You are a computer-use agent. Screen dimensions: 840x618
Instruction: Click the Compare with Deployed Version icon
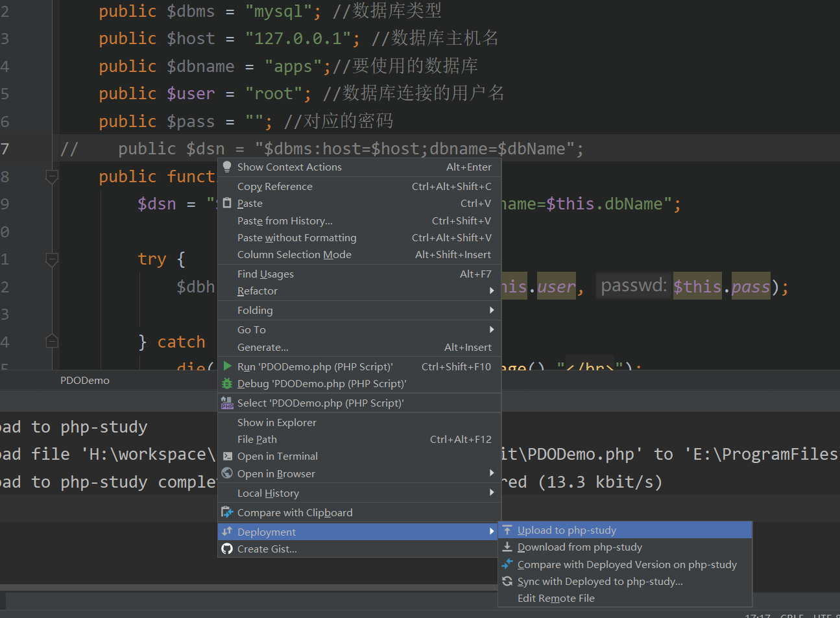tap(507, 564)
